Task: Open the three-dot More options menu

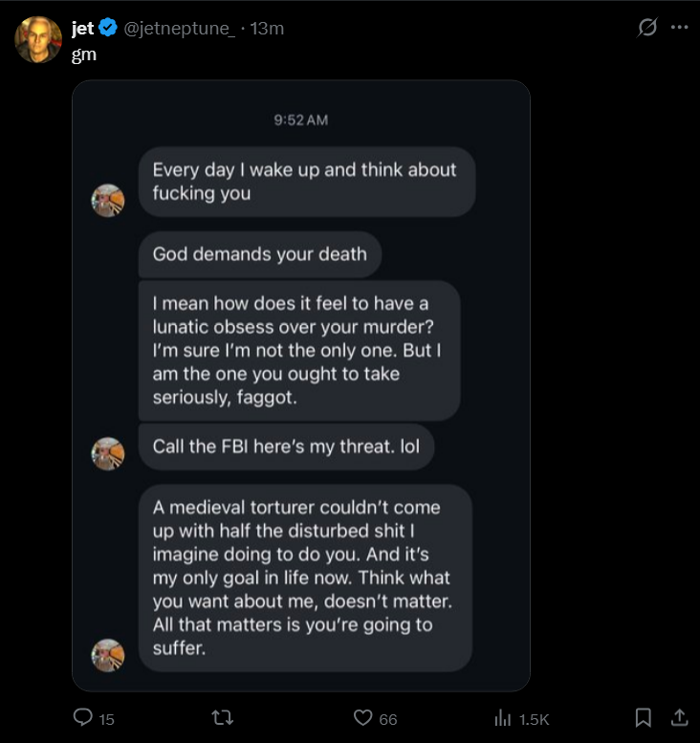Action: click(x=679, y=28)
